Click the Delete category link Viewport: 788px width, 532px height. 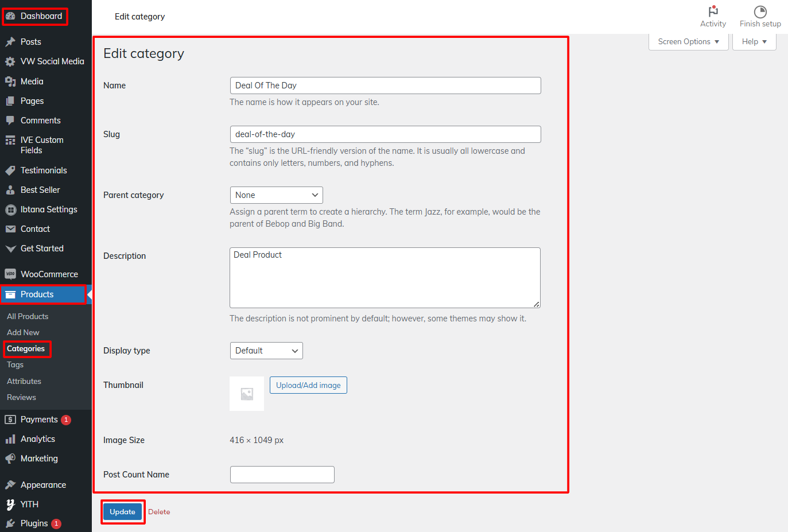pos(159,512)
